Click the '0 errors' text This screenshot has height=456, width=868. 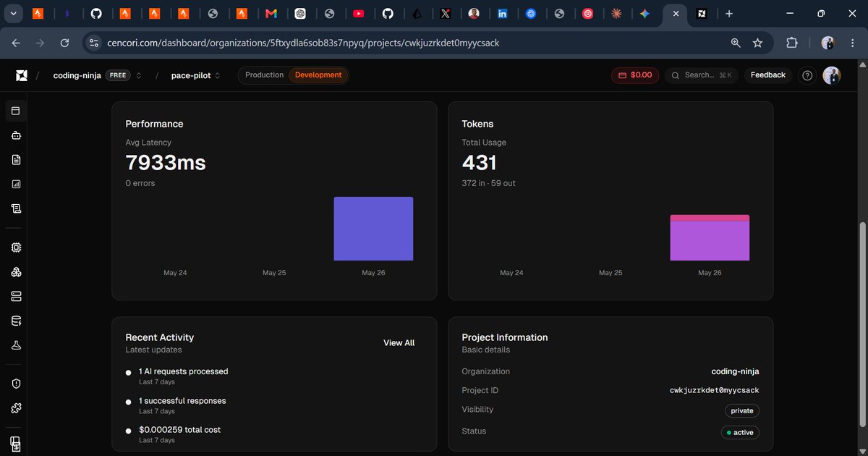(x=140, y=184)
